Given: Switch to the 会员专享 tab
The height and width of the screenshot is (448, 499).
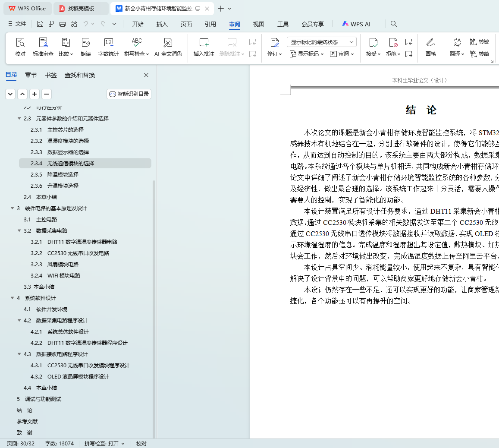Looking at the screenshot, I should coord(313,24).
